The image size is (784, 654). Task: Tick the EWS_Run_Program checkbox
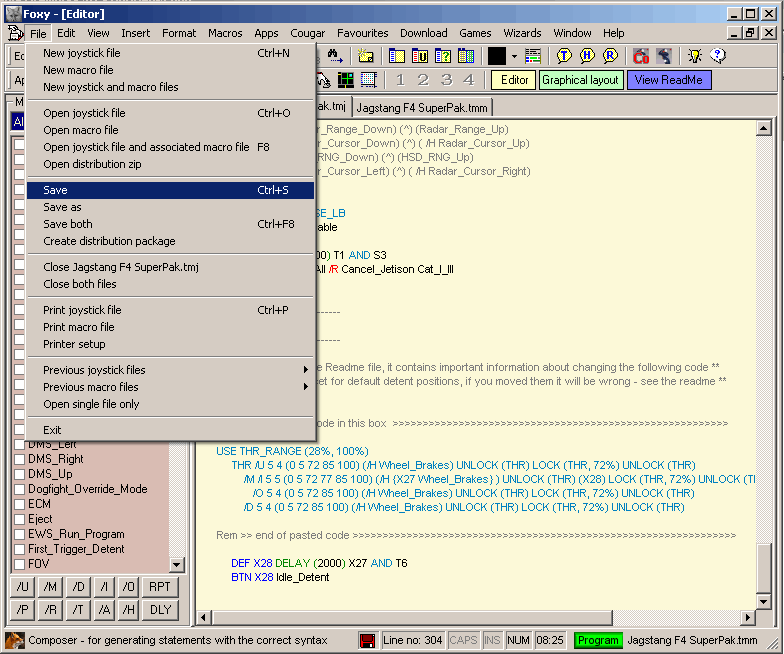coord(19,534)
